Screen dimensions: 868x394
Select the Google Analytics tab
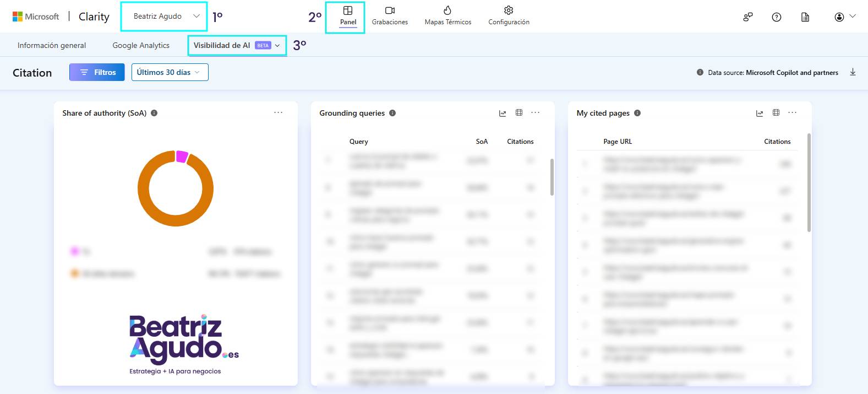click(141, 45)
